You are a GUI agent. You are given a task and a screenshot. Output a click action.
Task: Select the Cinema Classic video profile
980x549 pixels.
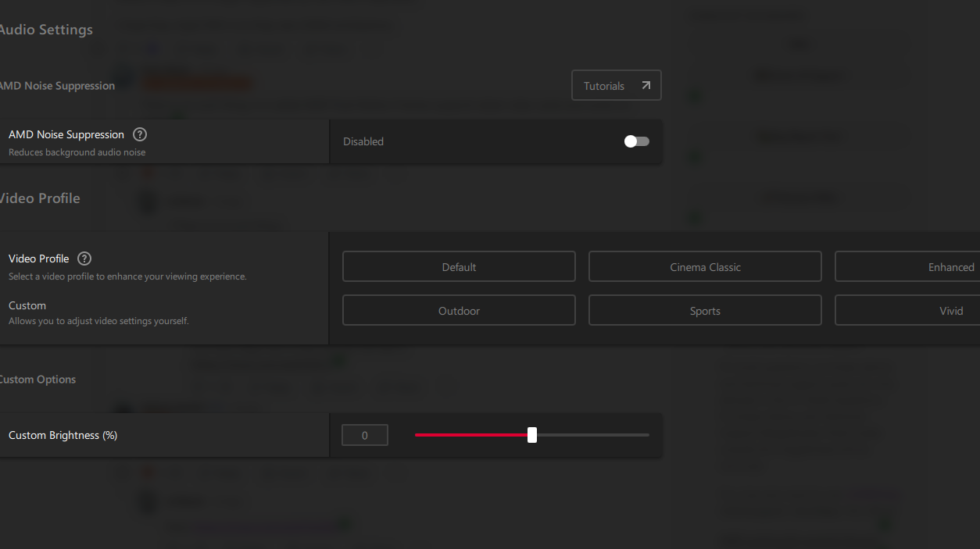[x=705, y=266]
